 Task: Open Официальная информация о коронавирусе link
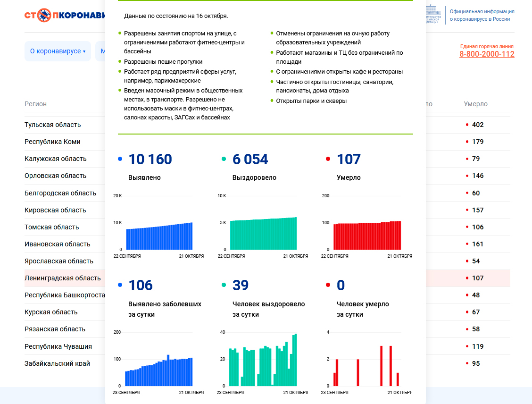click(x=482, y=15)
